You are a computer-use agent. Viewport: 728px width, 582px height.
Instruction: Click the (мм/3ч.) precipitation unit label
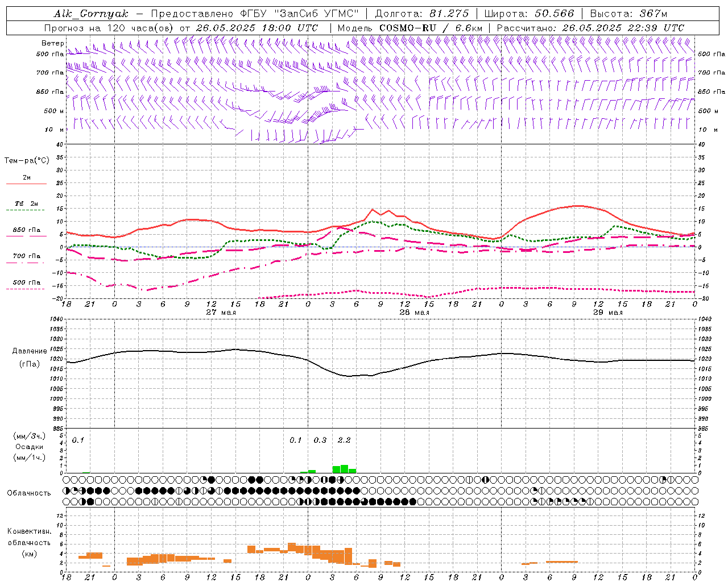[x=30, y=436]
